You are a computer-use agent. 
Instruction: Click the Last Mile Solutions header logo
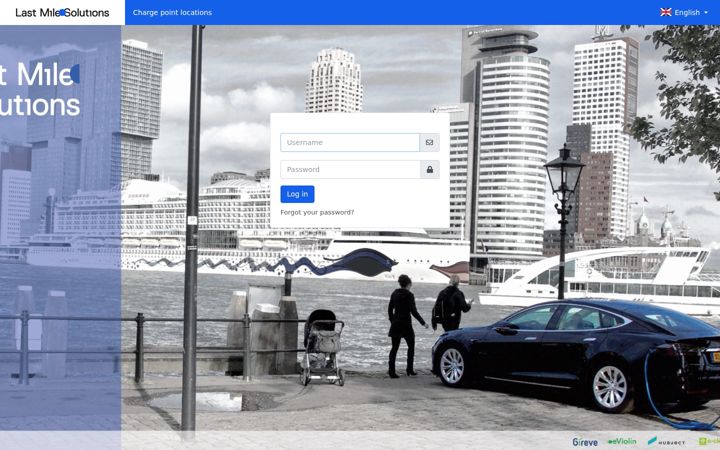pos(62,12)
